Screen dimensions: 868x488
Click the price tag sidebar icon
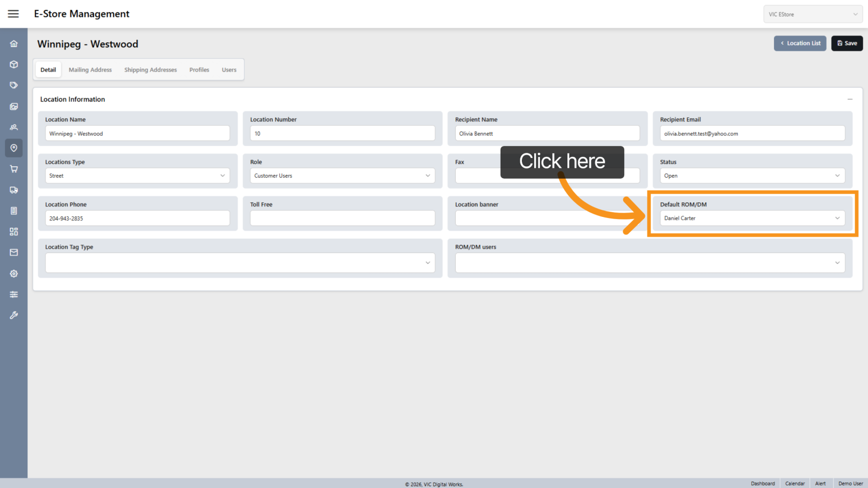click(x=14, y=85)
